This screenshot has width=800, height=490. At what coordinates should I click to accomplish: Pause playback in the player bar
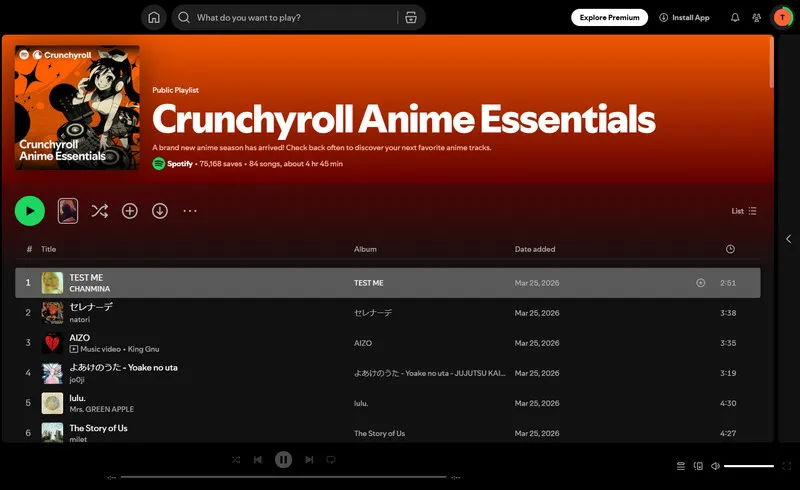283,460
